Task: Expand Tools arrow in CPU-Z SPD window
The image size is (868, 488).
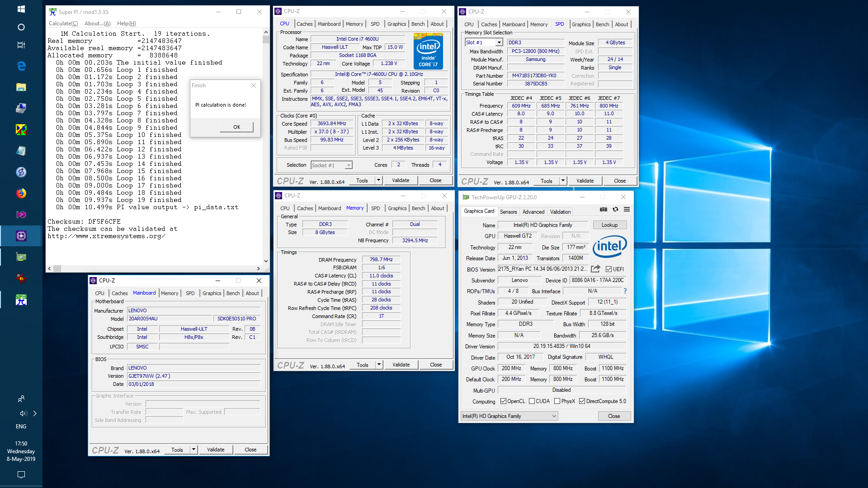Action: pos(563,181)
